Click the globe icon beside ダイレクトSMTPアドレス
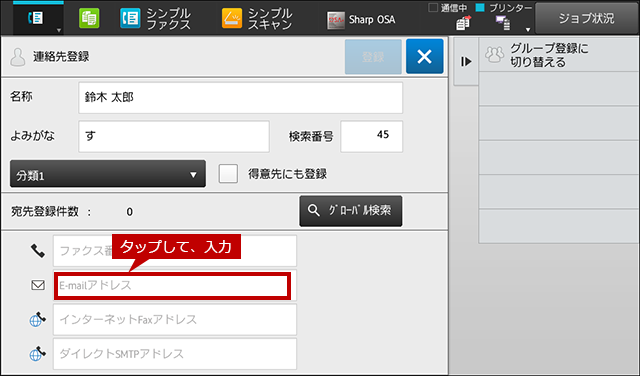 [x=38, y=354]
